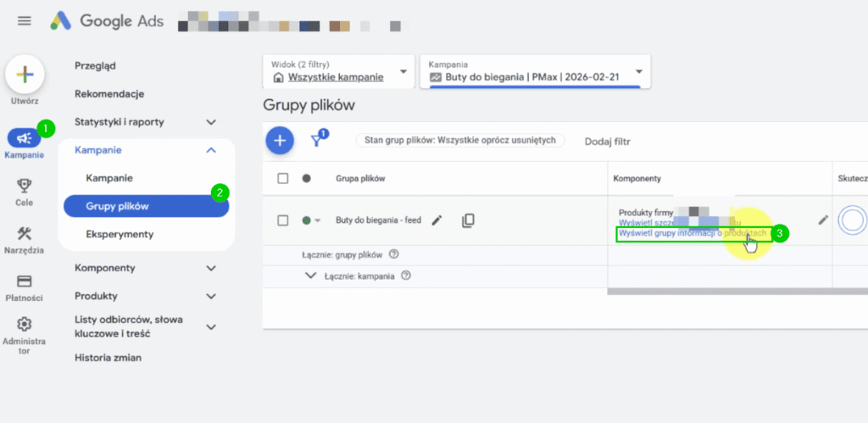The height and width of the screenshot is (423, 868).
Task: Select Grupy plików menu item
Action: coord(146,206)
